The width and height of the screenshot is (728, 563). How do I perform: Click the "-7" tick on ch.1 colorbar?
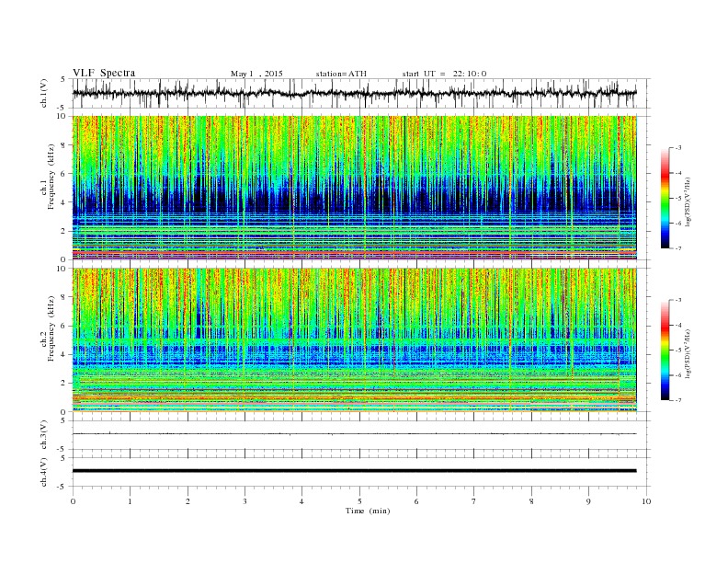(677, 248)
